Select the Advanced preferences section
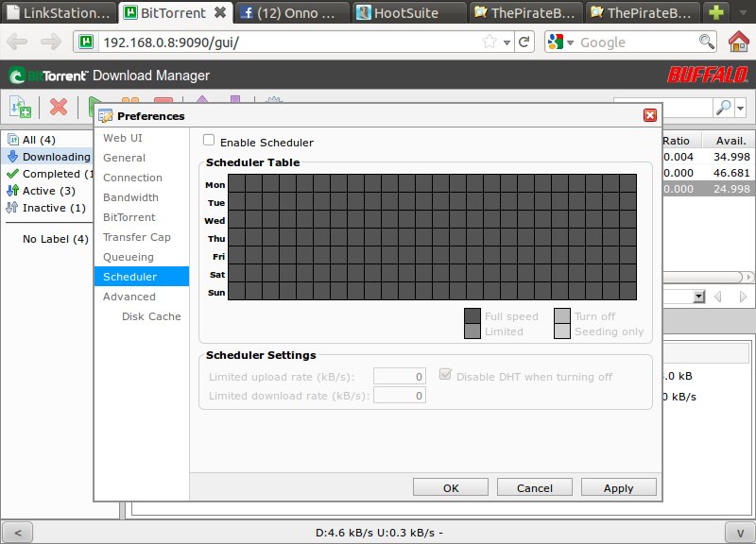The image size is (756, 544). [x=129, y=297]
